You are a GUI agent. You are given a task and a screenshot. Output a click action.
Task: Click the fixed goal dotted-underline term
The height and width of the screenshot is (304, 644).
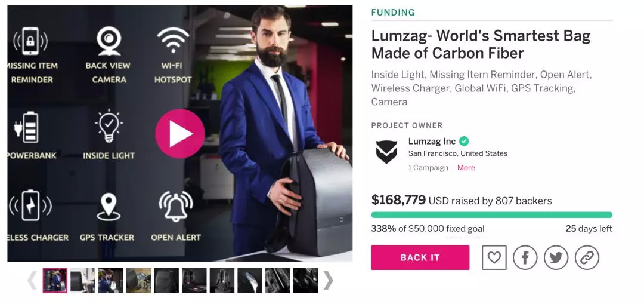tap(465, 229)
